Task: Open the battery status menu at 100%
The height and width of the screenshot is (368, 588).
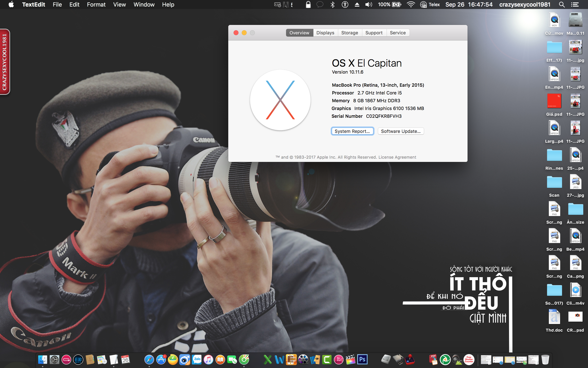Action: point(390,5)
